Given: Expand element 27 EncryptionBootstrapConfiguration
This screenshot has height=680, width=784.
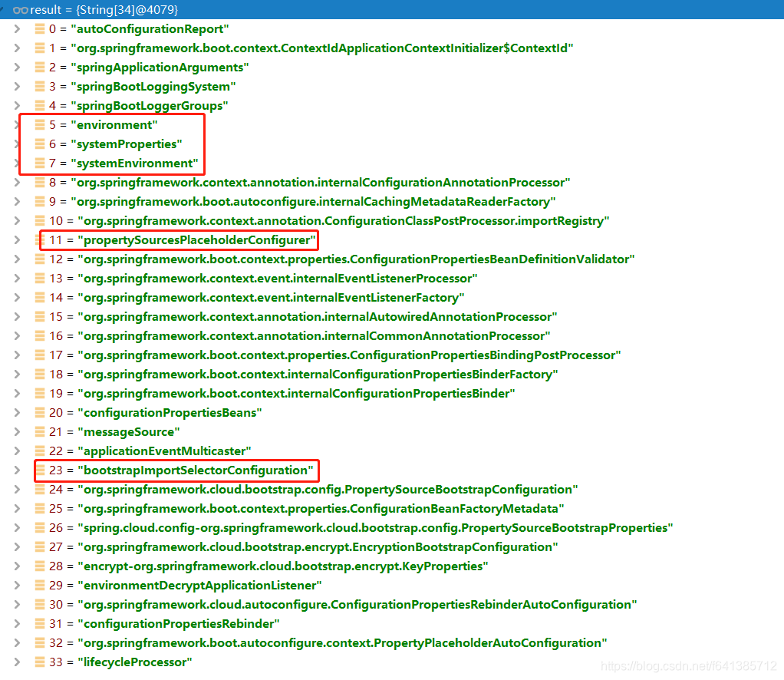Looking at the screenshot, I should (x=17, y=547).
